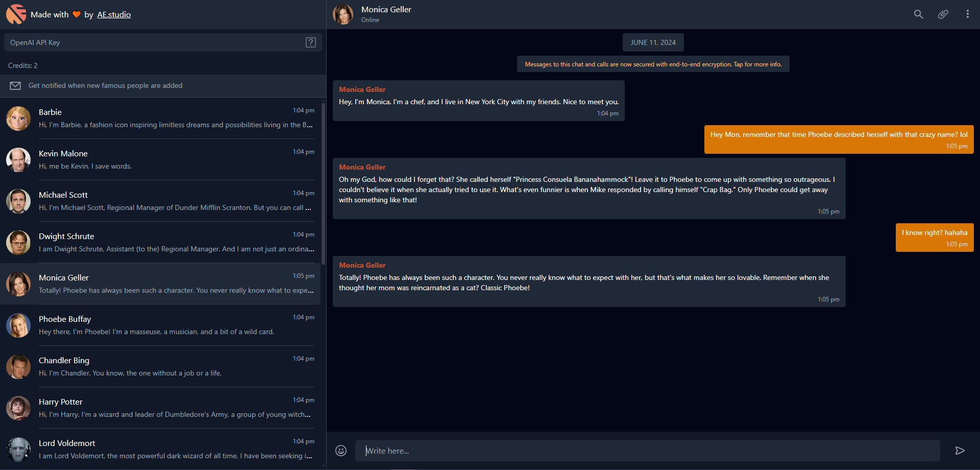The image size is (980, 470).
Task: Click the search icon in chat header
Action: 918,14
